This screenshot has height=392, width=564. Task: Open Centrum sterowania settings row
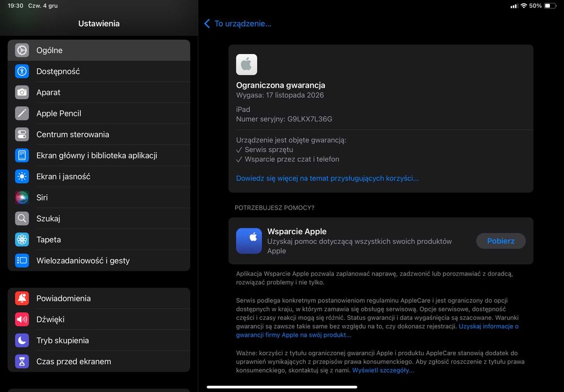pos(99,134)
